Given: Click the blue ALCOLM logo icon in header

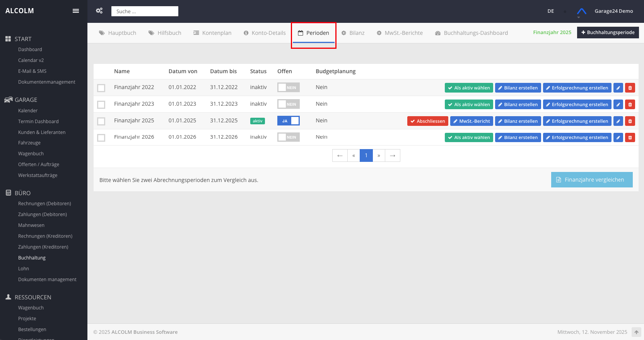Looking at the screenshot, I should pyautogui.click(x=581, y=11).
